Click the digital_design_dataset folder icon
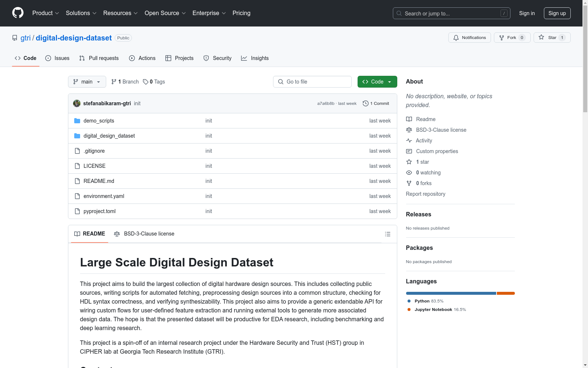The image size is (588, 368). click(77, 136)
